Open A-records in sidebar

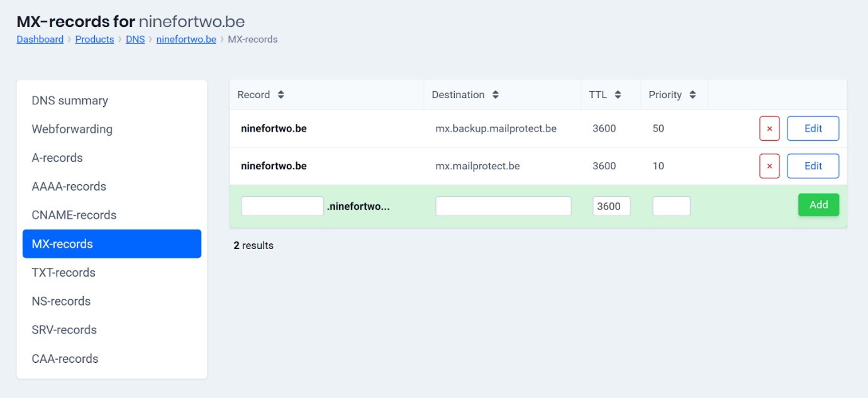(x=57, y=158)
